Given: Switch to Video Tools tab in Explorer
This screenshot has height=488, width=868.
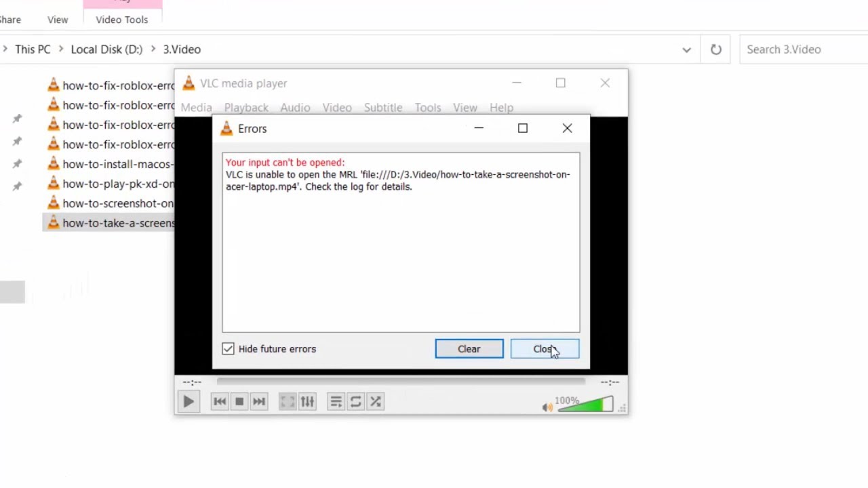Looking at the screenshot, I should [x=122, y=20].
